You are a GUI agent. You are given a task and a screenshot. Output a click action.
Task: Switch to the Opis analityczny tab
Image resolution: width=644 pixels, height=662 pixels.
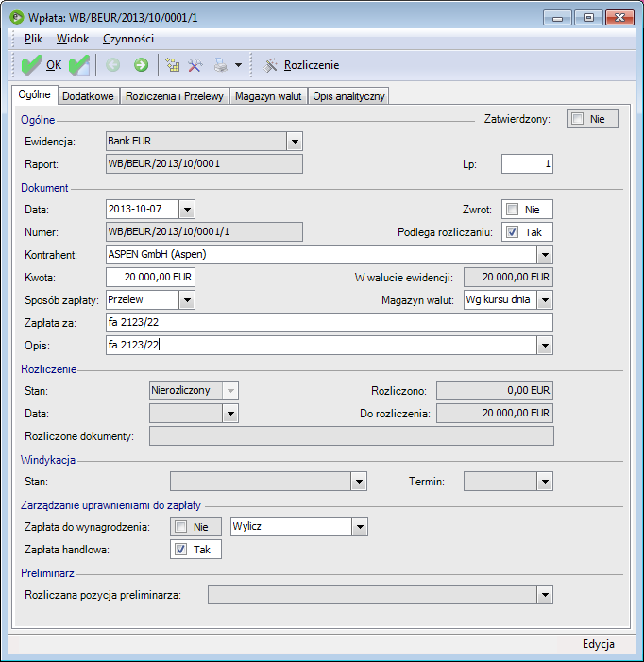coord(348,96)
